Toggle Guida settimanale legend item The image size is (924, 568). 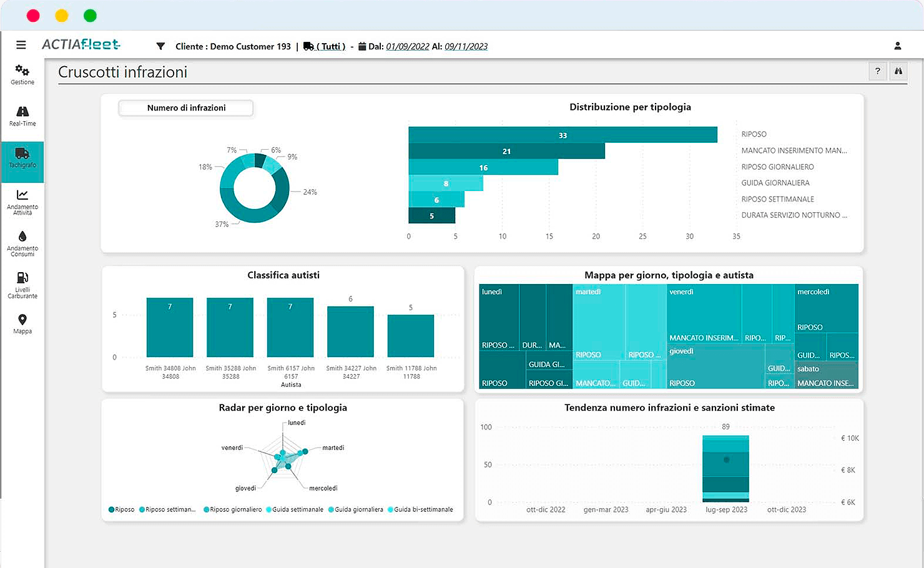[295, 510]
